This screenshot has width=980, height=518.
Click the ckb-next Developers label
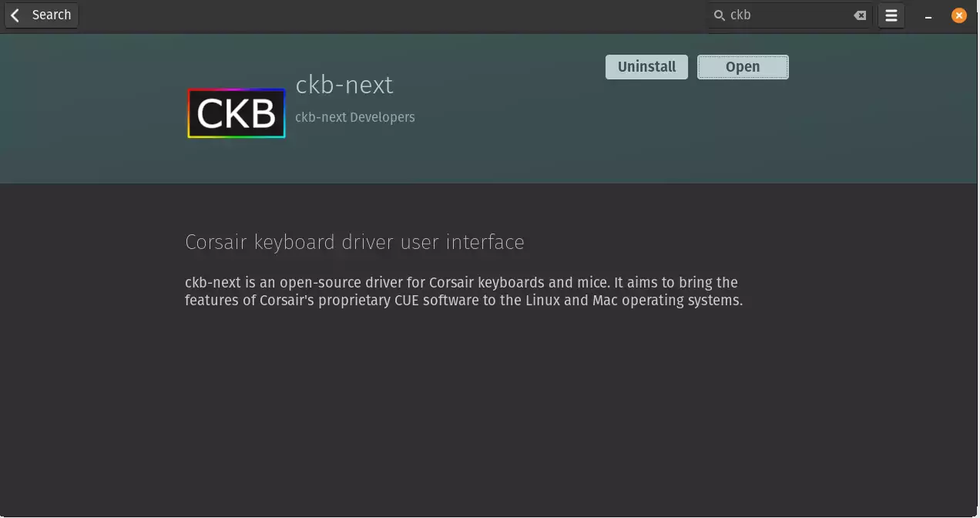tap(355, 117)
